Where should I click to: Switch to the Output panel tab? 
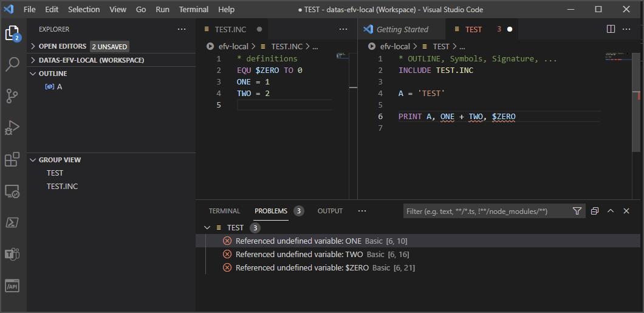pyautogui.click(x=330, y=211)
